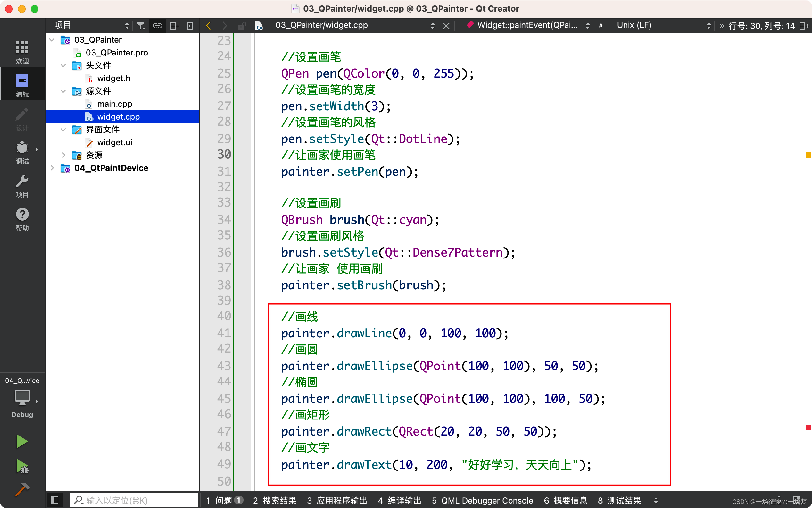Close the widget.cpp editor document

446,25
